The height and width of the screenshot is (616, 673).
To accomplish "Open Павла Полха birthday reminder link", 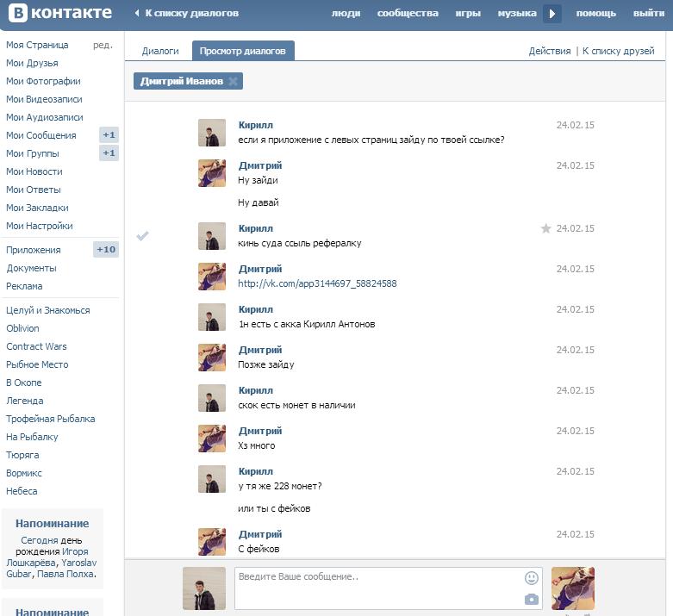I will point(65,574).
